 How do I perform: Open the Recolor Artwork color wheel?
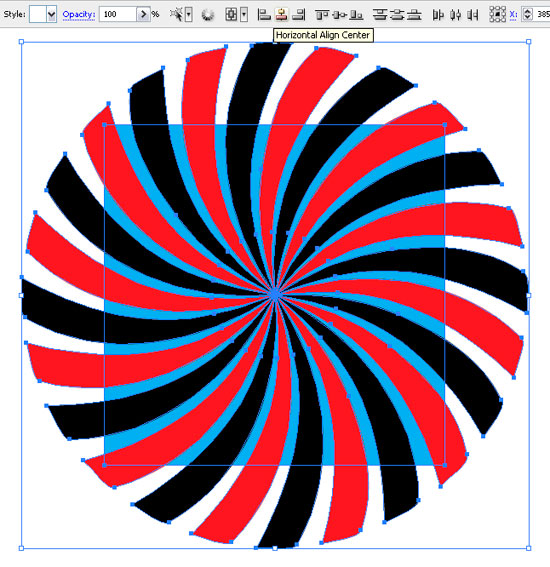208,15
